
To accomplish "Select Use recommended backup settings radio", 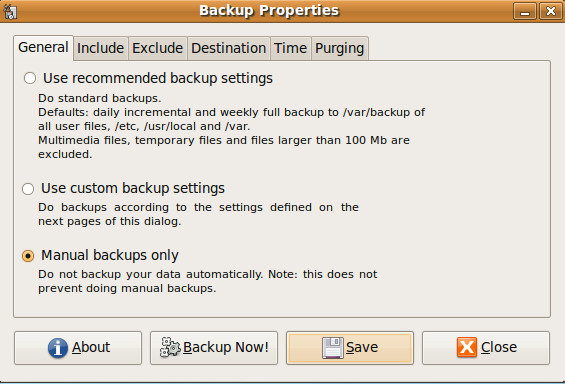I will (30, 78).
